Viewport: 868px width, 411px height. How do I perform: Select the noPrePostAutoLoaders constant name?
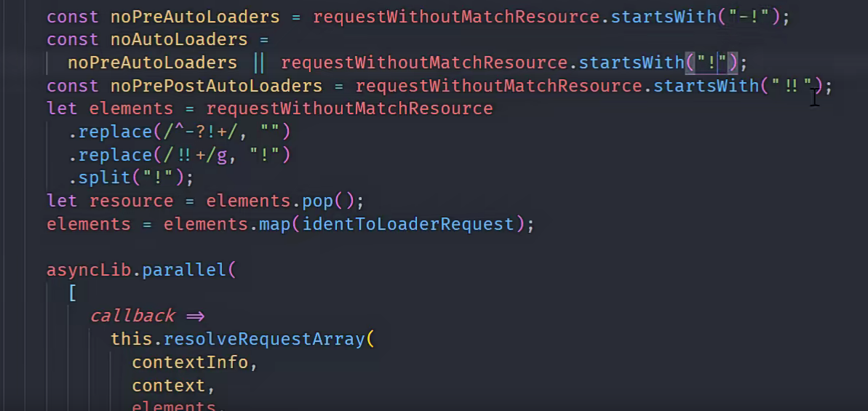(x=216, y=87)
